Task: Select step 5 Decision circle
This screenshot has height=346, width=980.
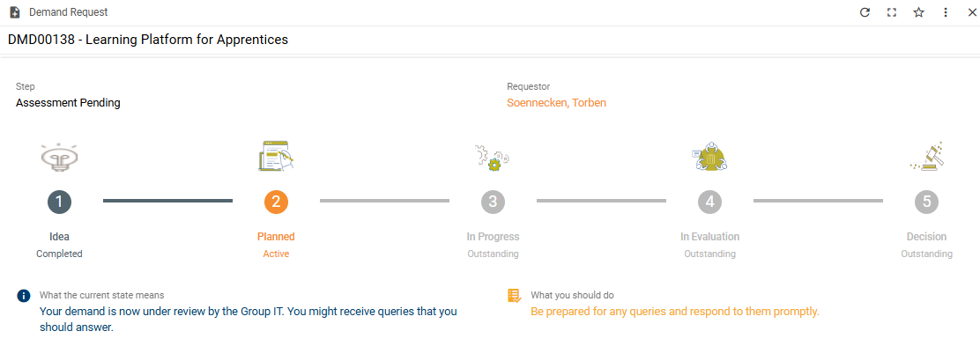Action: coord(927,201)
